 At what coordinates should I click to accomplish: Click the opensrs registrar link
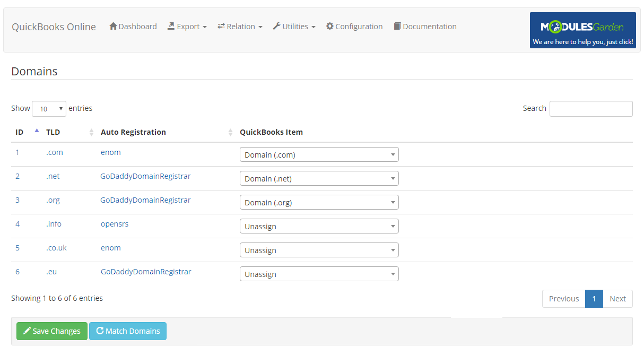115,223
